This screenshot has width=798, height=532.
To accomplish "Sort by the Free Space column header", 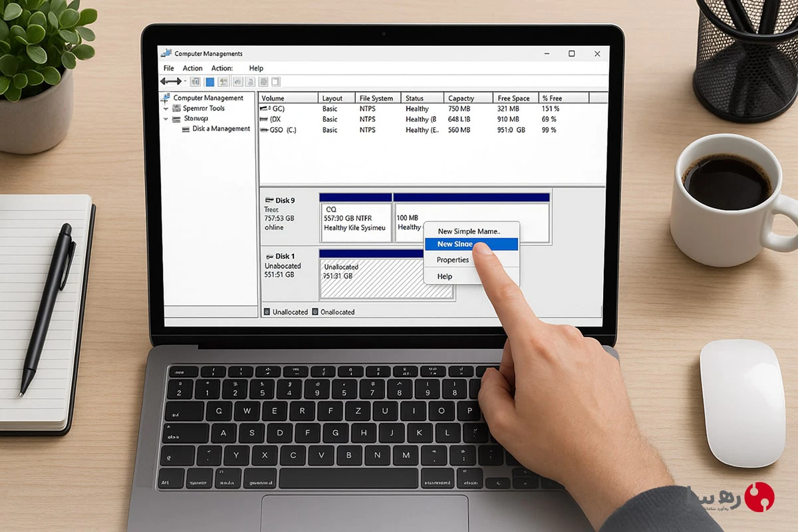I will 513,98.
